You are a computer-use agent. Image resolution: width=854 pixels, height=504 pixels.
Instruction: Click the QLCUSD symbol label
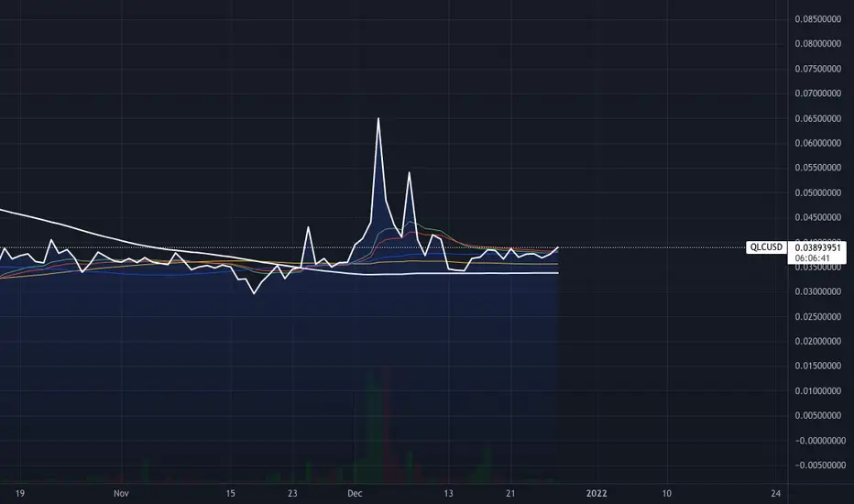(766, 247)
